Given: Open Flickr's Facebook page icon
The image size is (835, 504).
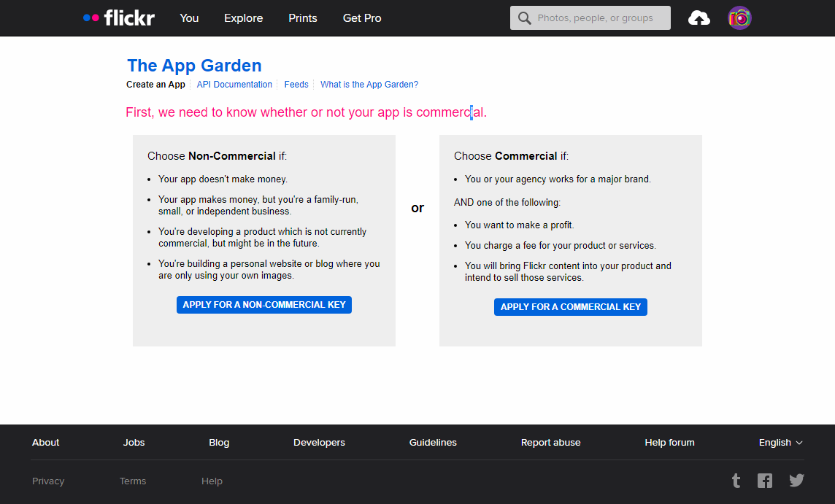Looking at the screenshot, I should (x=765, y=481).
